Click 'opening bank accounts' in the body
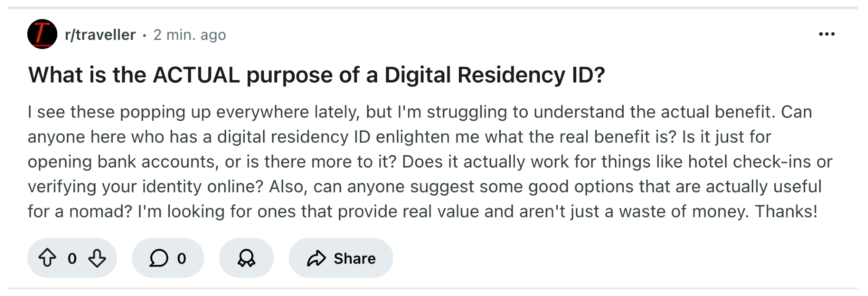868x296 pixels. click(122, 162)
